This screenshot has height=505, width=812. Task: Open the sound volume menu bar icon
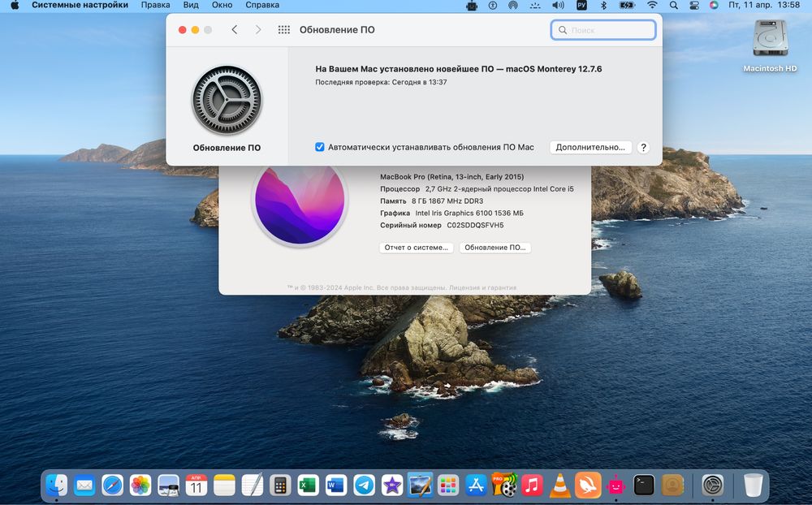[558, 5]
